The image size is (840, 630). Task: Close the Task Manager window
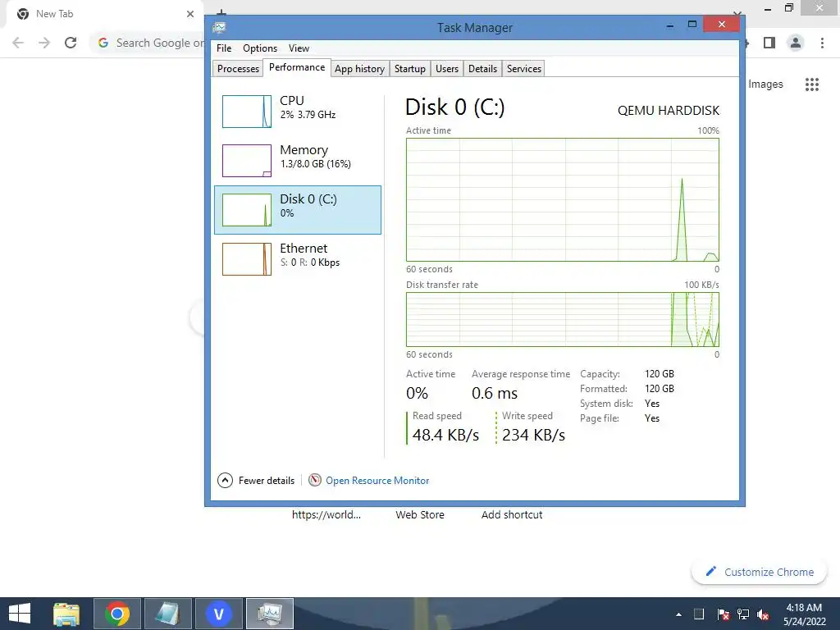point(722,24)
